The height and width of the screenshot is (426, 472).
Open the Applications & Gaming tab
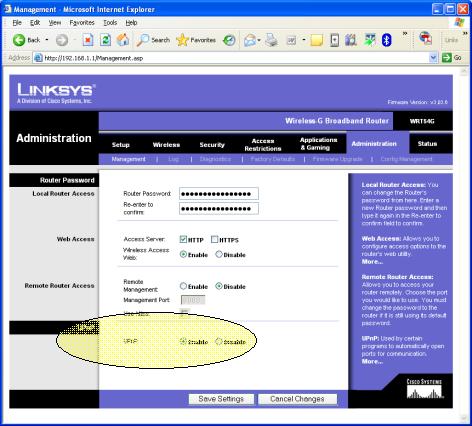[x=318, y=144]
